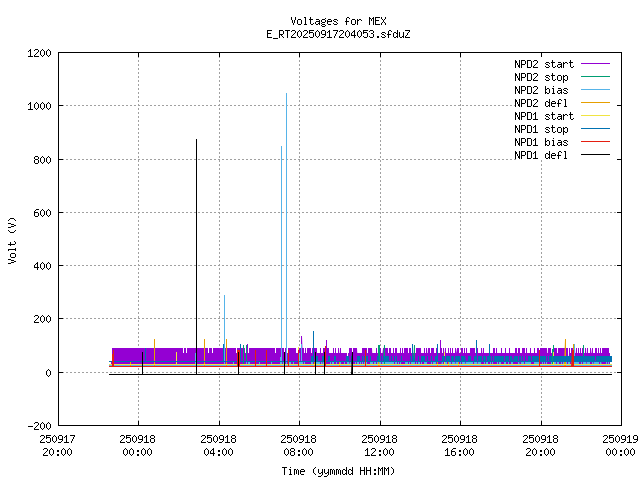The width and height of the screenshot is (640, 480).
Task: Click the NPD1 start legend label
Action: coord(544,116)
